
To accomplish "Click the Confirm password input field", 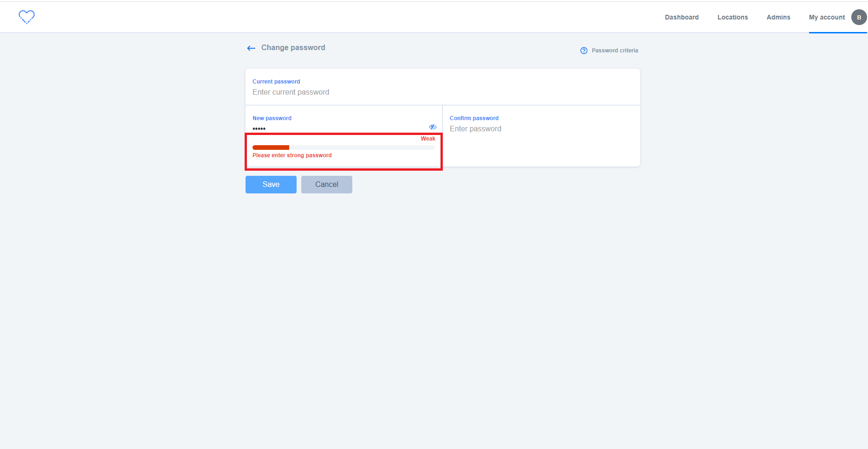I will tap(511, 128).
